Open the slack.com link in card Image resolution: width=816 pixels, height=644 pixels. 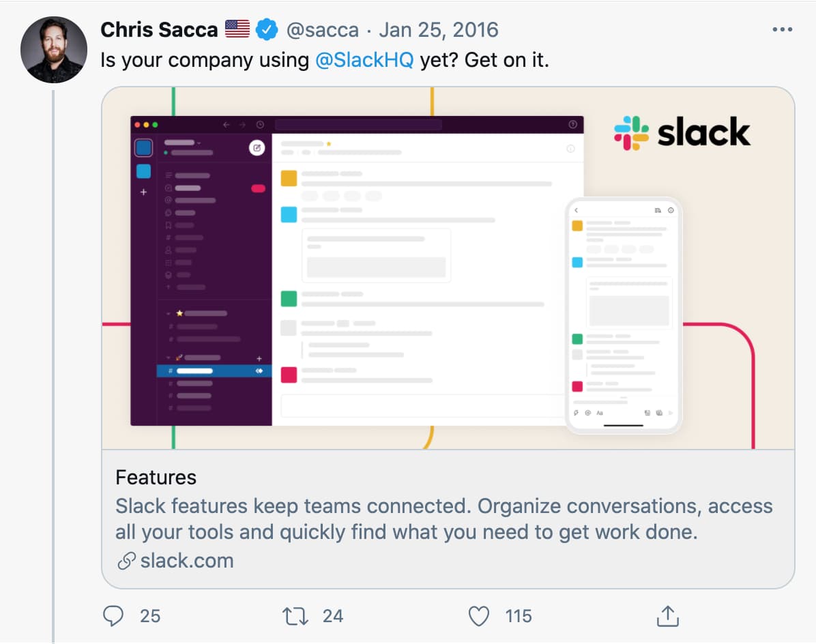(x=187, y=561)
